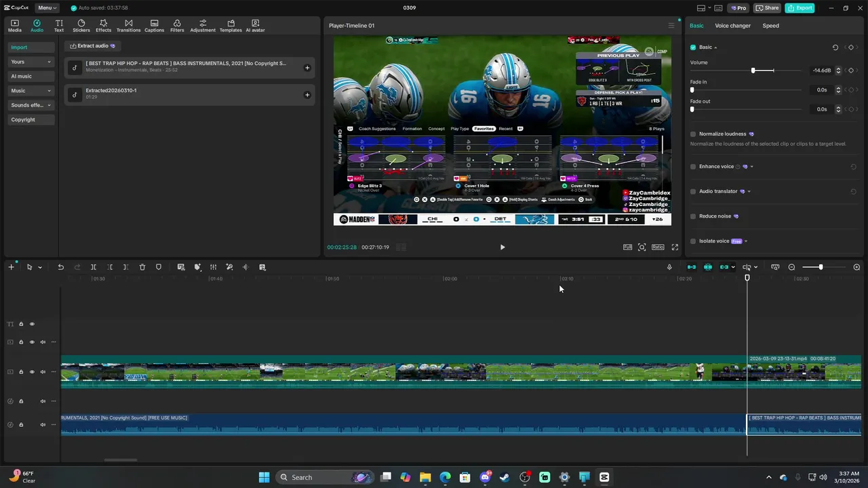Image resolution: width=868 pixels, height=488 pixels.
Task: Switch to the Text tab
Action: (x=59, y=26)
